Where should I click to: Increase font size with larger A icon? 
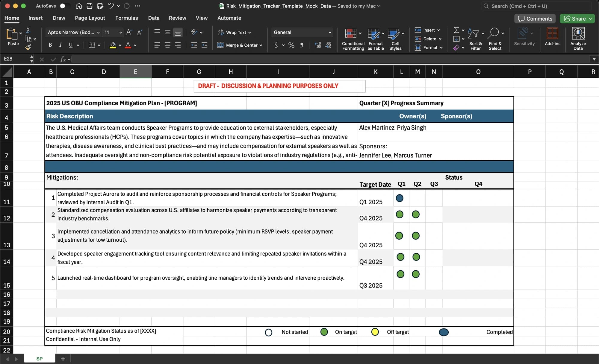[129, 32]
